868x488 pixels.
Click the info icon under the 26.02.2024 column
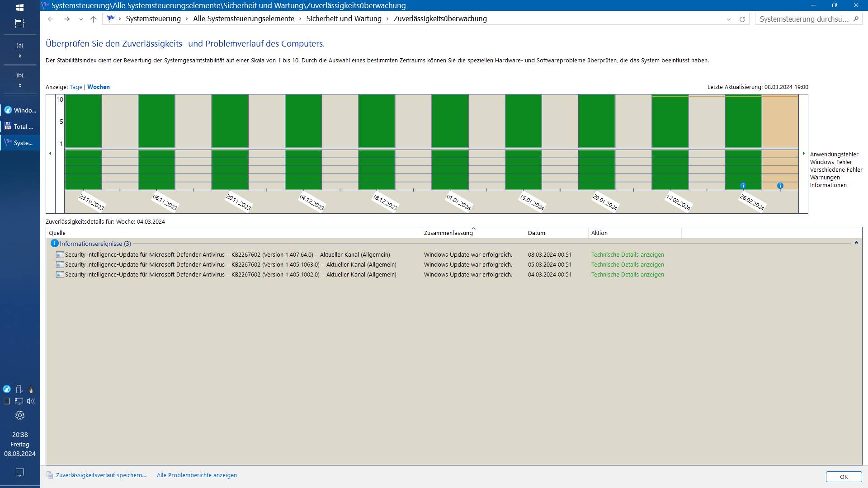(x=743, y=186)
